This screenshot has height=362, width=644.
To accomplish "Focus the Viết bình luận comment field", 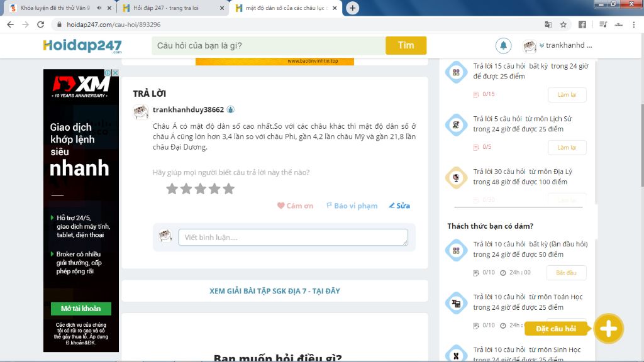I will pos(293,237).
